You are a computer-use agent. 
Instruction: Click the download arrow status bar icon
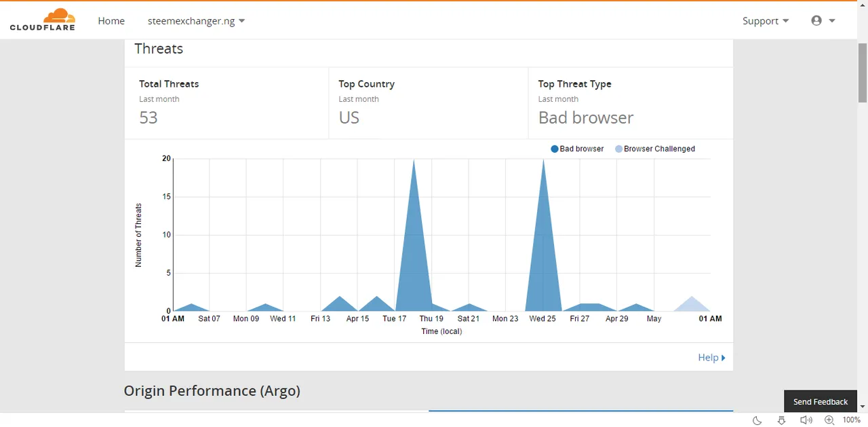tap(781, 420)
